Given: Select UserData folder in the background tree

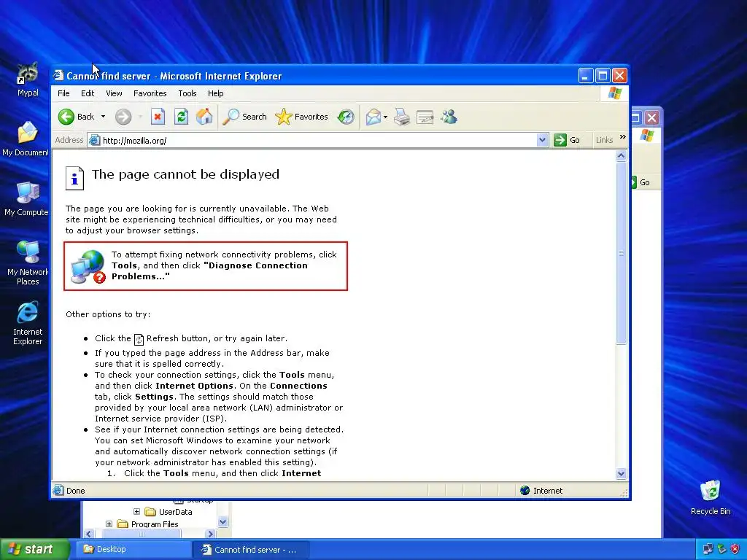Looking at the screenshot, I should tap(175, 512).
